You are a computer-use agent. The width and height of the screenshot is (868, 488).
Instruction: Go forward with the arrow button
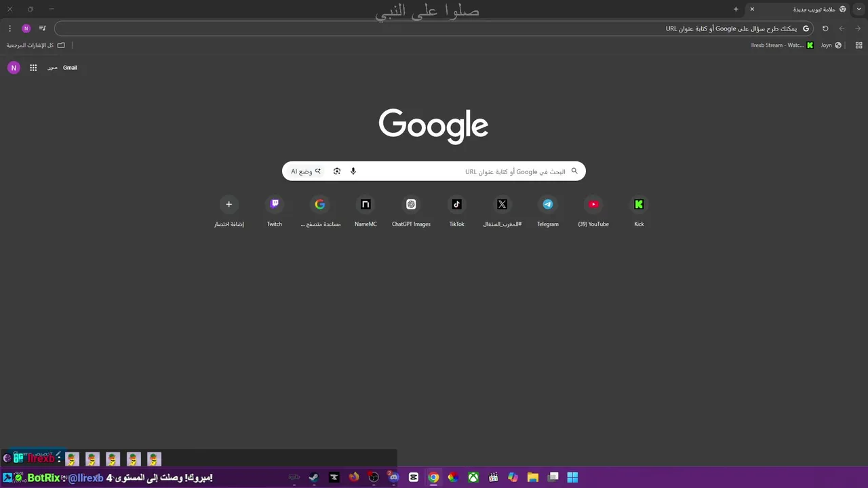coord(858,28)
